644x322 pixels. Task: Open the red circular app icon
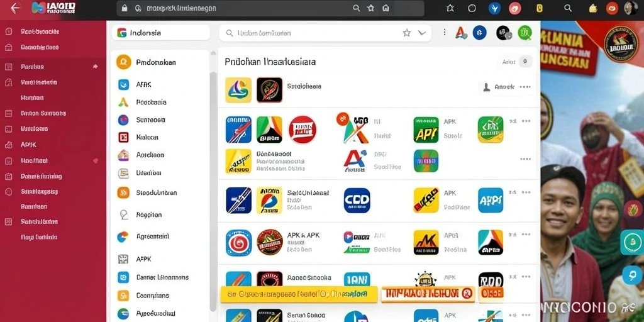tap(303, 130)
